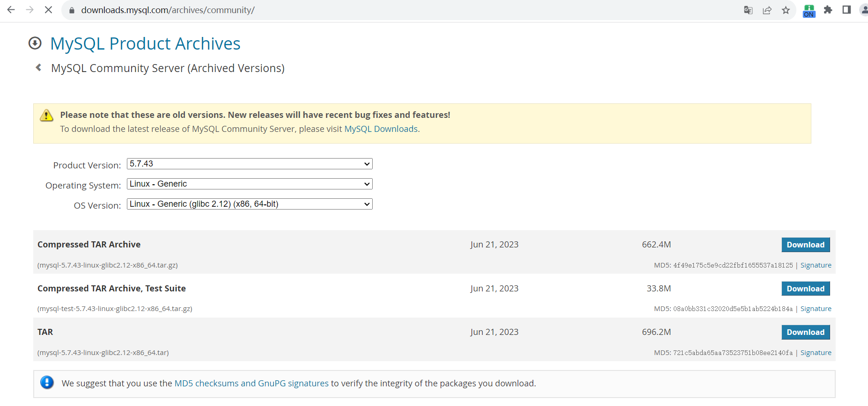Click the MD5 value starting with 4f49e175
The height and width of the screenshot is (406, 868).
pos(733,265)
